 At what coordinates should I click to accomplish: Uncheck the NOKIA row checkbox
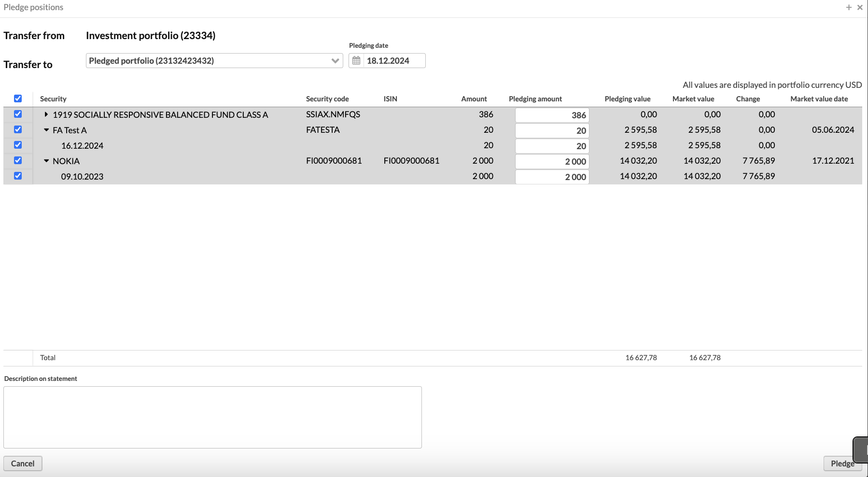(x=18, y=160)
